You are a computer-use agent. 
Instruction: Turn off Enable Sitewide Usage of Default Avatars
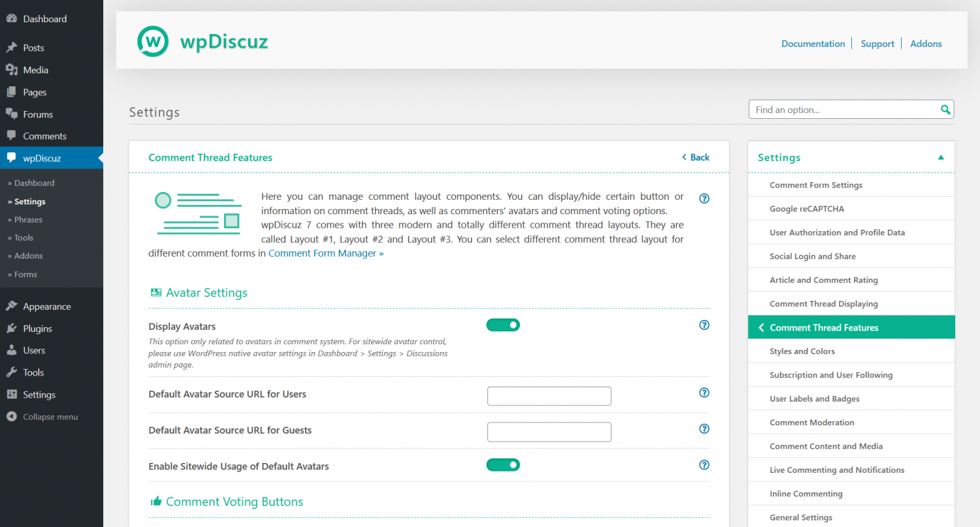click(x=503, y=464)
